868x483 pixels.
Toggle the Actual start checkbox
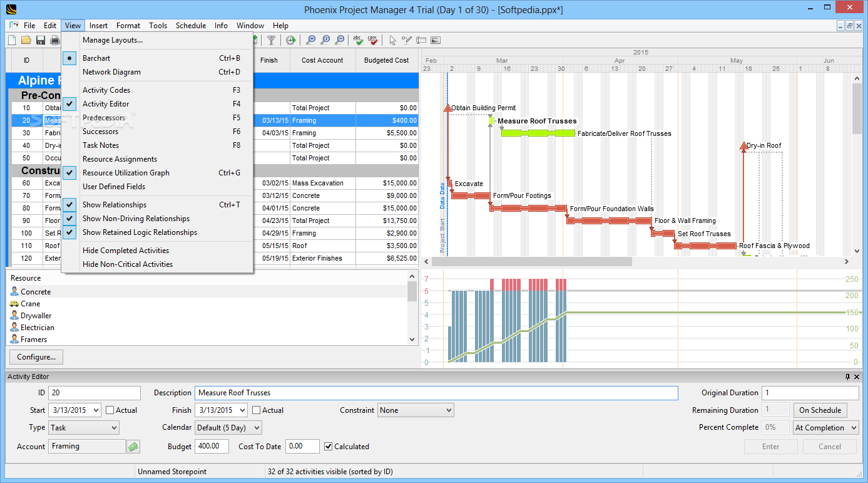point(110,410)
